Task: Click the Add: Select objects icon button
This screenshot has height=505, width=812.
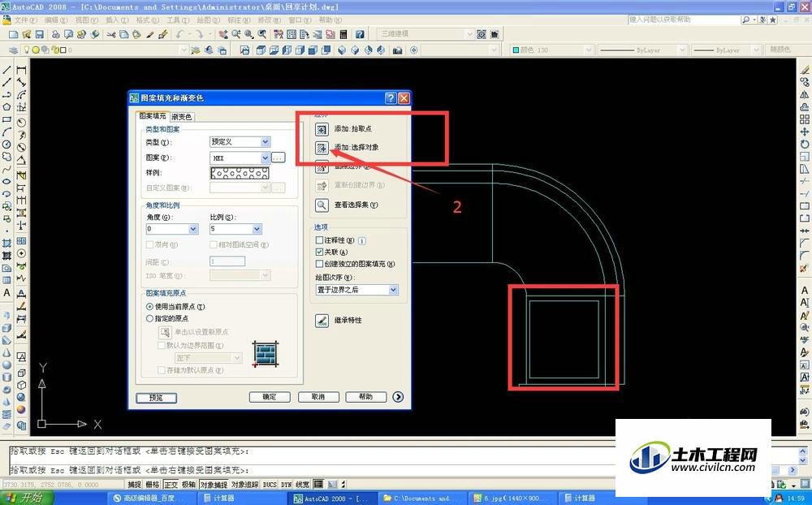Action: pos(322,148)
